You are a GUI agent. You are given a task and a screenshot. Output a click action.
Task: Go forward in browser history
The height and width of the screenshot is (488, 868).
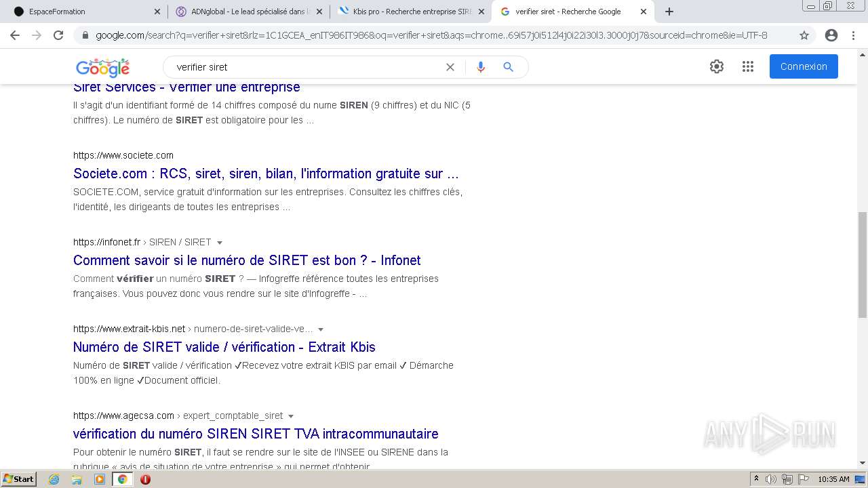[37, 35]
